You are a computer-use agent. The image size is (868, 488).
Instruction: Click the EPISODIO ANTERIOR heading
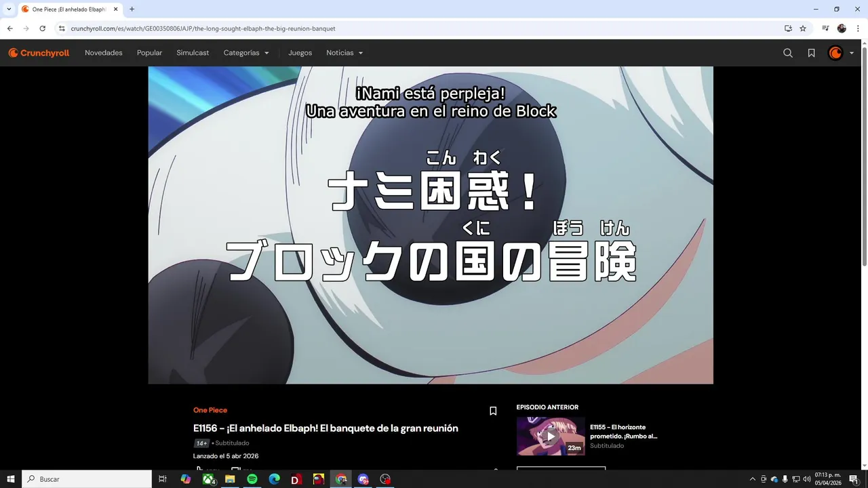547,407
